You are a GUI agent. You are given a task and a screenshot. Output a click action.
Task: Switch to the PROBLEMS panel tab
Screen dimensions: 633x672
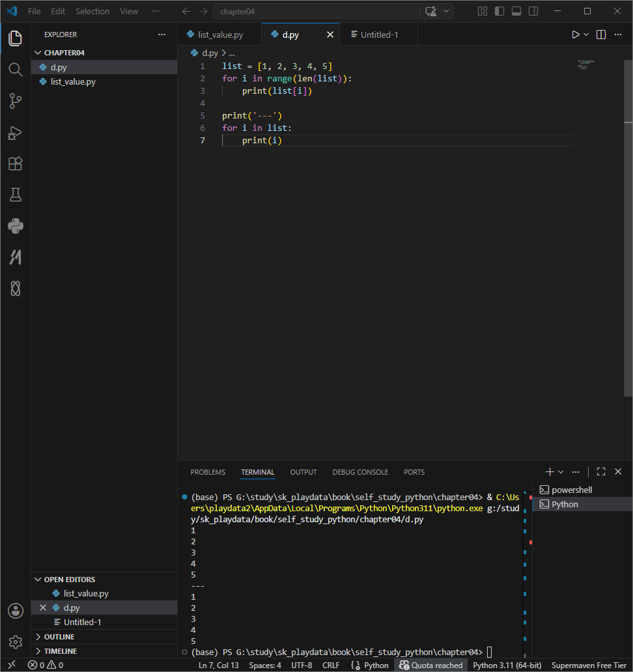tap(208, 472)
